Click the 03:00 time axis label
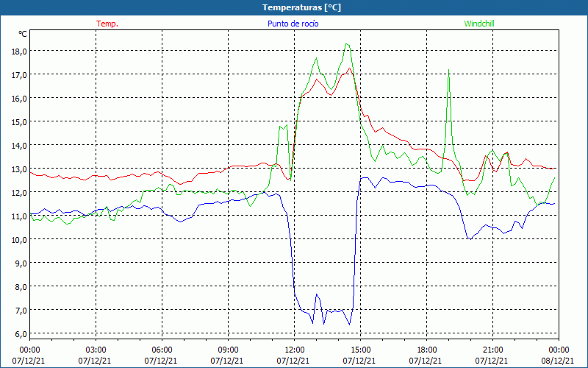588x368 pixels. pyautogui.click(x=96, y=350)
